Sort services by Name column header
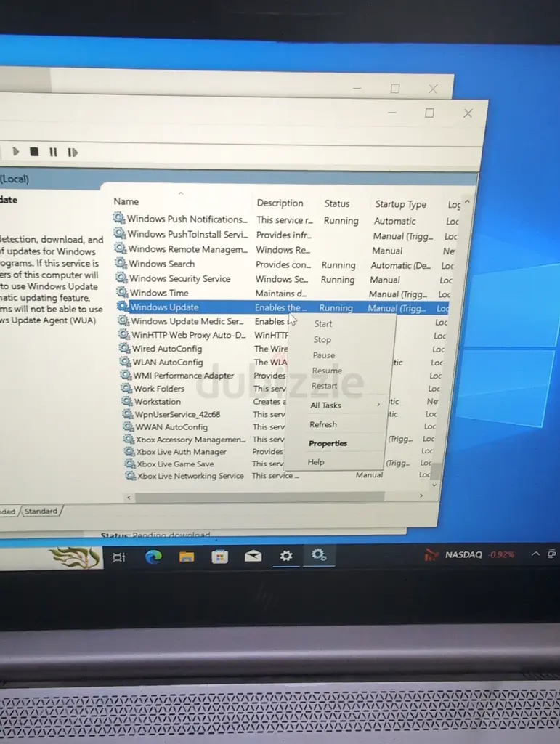 pos(126,201)
